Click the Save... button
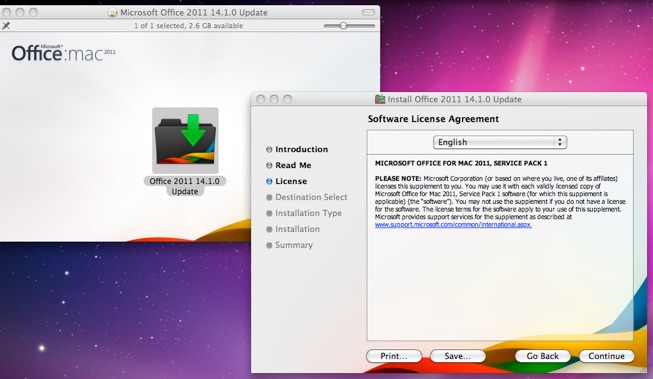Image resolution: width=653 pixels, height=379 pixels. pos(458,356)
